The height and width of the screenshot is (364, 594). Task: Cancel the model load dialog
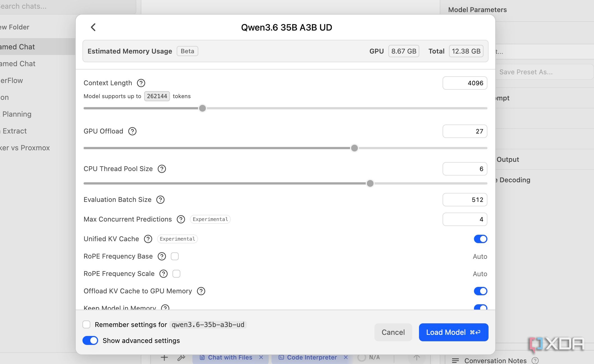click(x=393, y=332)
